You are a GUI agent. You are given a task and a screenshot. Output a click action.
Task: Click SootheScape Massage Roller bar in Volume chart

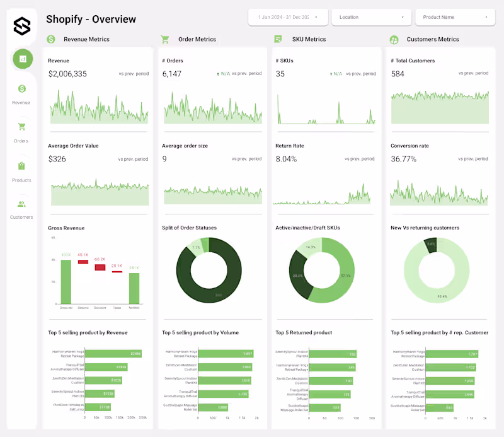tap(213, 407)
